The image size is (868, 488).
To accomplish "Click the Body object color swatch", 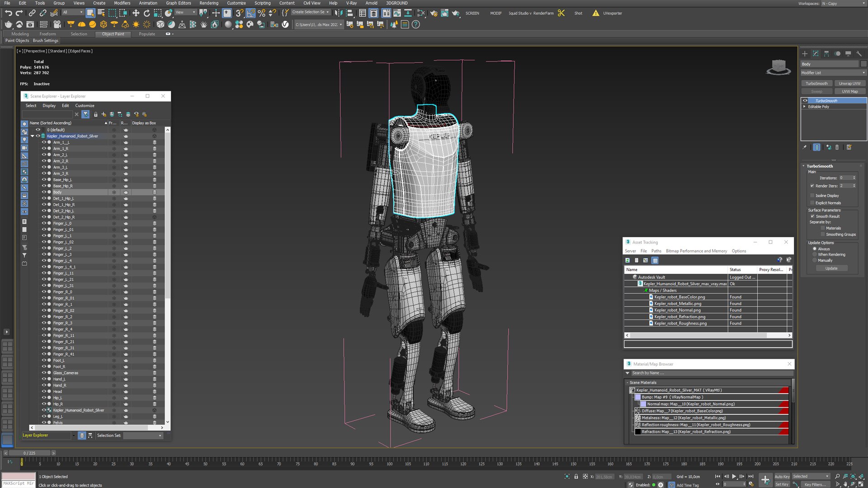I will pos(863,64).
